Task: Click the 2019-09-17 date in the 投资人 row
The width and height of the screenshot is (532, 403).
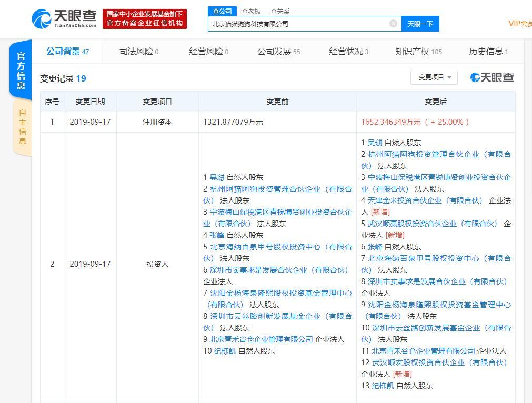Action: (x=91, y=264)
